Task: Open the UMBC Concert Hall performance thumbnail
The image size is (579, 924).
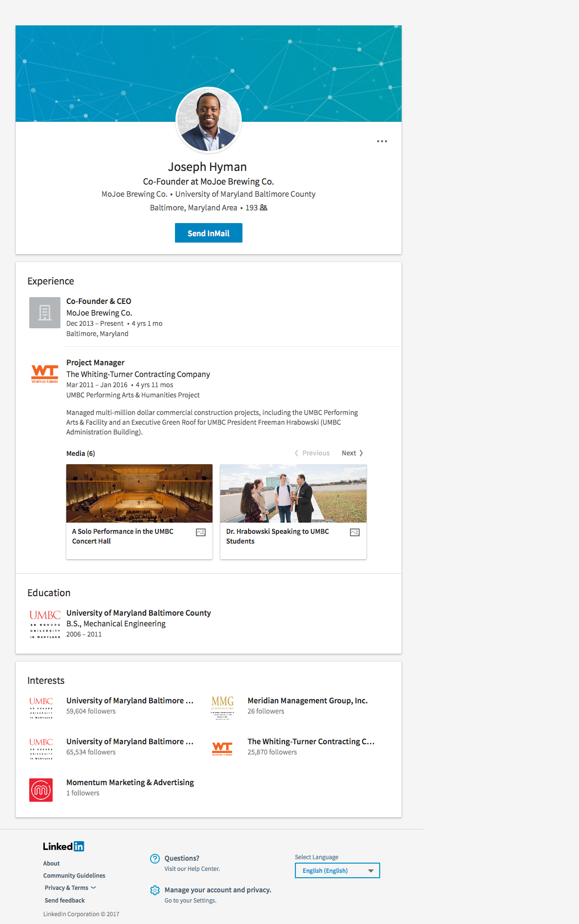Action: point(139,493)
